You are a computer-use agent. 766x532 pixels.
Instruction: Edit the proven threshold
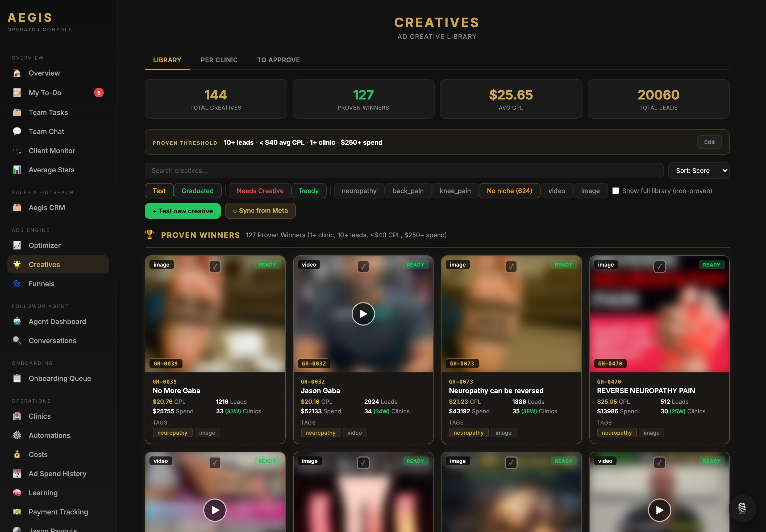[709, 142]
